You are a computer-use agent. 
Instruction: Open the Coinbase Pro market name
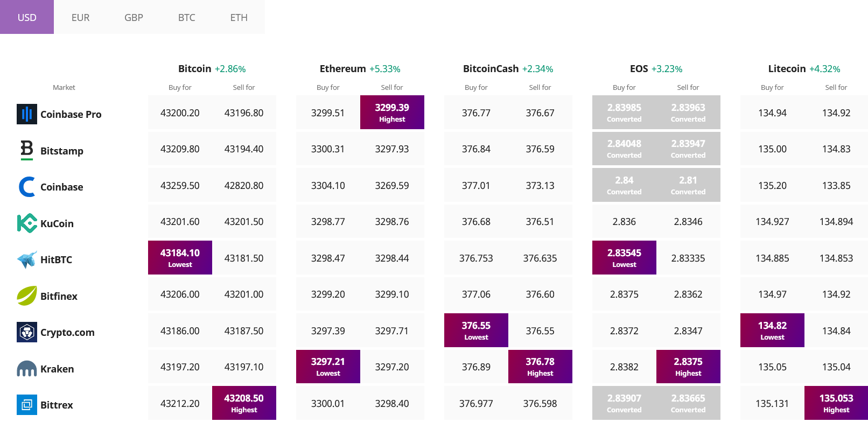71,114
